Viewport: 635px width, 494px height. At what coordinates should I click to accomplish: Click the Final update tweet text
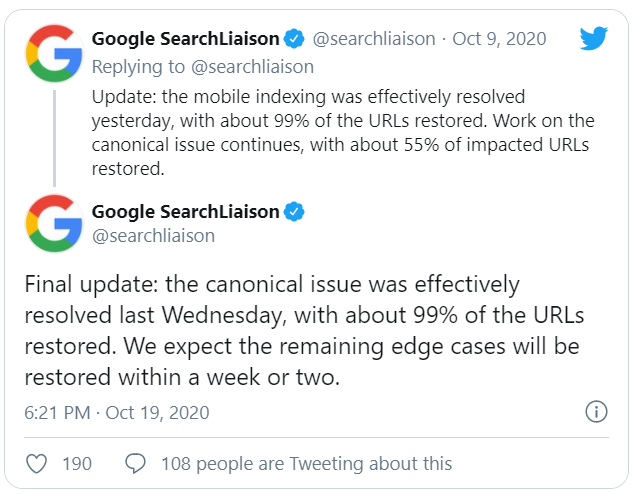(304, 330)
